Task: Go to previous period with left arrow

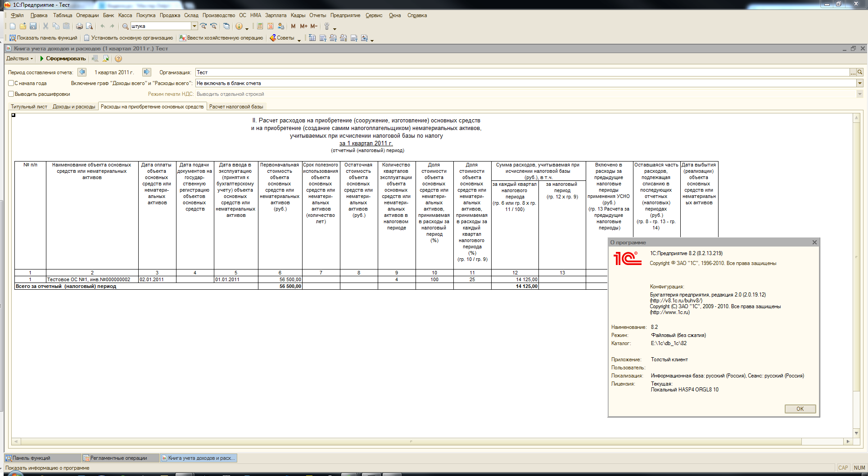Action: pyautogui.click(x=82, y=72)
